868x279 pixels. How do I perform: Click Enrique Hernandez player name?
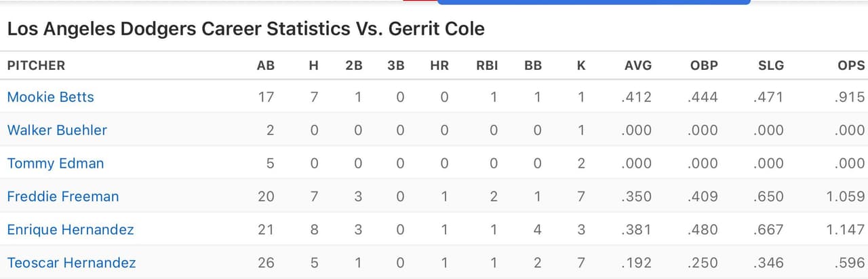pos(71,230)
